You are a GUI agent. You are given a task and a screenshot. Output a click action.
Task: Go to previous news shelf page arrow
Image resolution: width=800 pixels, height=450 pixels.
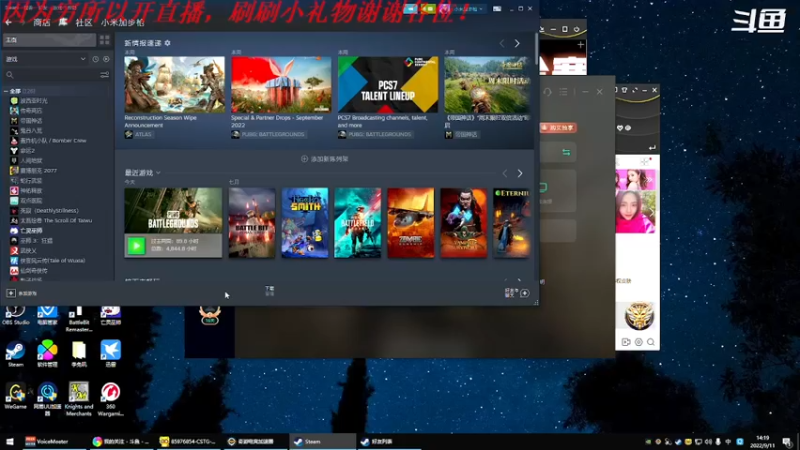tap(502, 43)
